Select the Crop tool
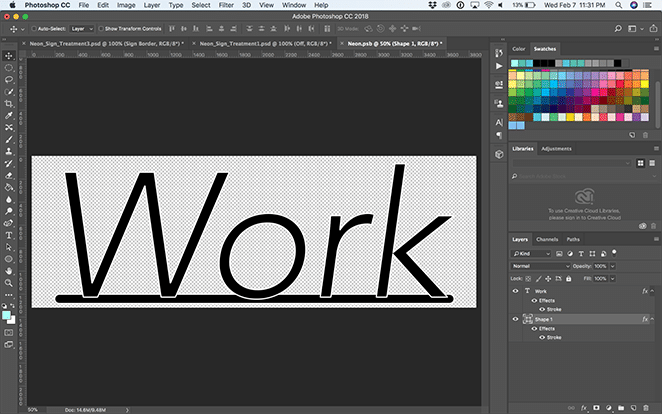 (x=9, y=103)
